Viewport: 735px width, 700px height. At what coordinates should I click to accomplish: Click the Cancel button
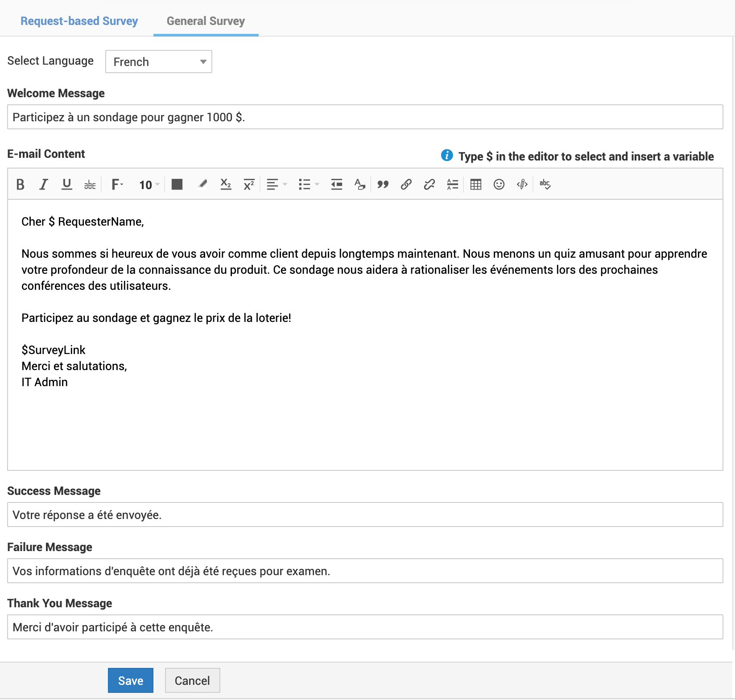192,680
